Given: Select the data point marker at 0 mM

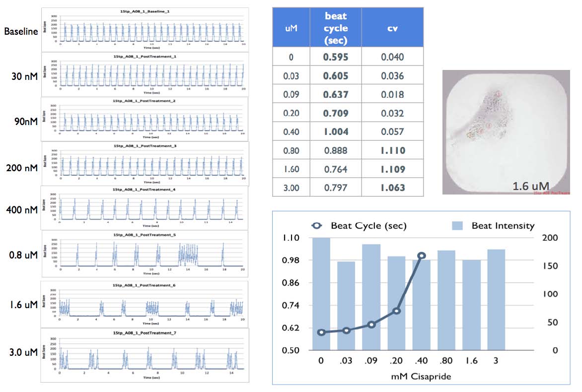Looking at the screenshot, I should click(x=321, y=331).
